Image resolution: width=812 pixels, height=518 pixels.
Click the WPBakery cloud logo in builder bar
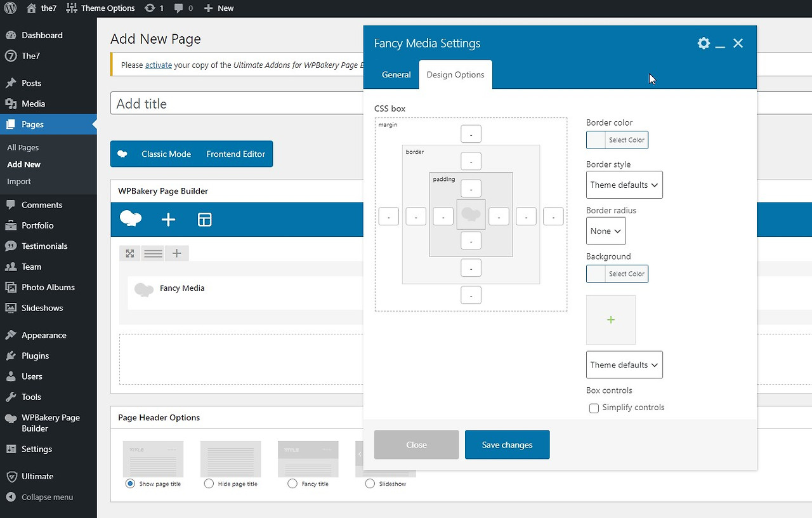(131, 219)
